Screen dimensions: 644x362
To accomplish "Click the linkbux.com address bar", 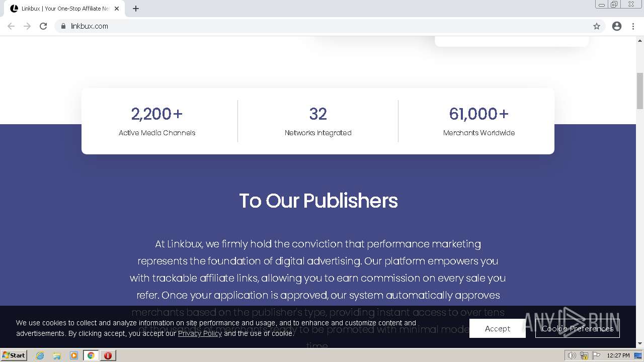I will [x=302, y=26].
